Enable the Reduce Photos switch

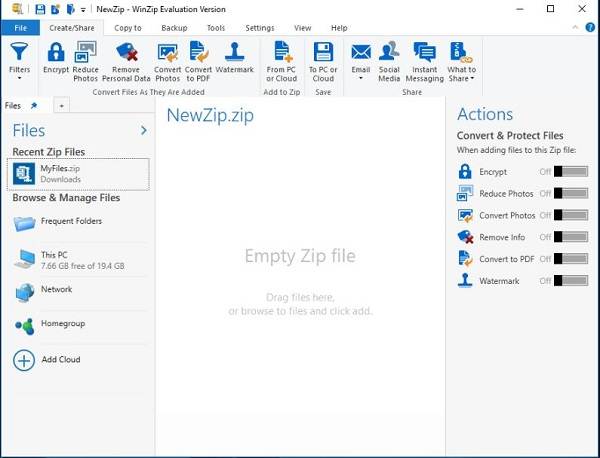(x=571, y=193)
